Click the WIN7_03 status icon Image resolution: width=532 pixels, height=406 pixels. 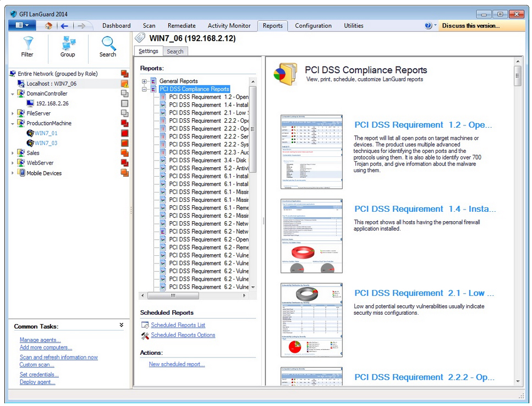pyautogui.click(x=124, y=143)
